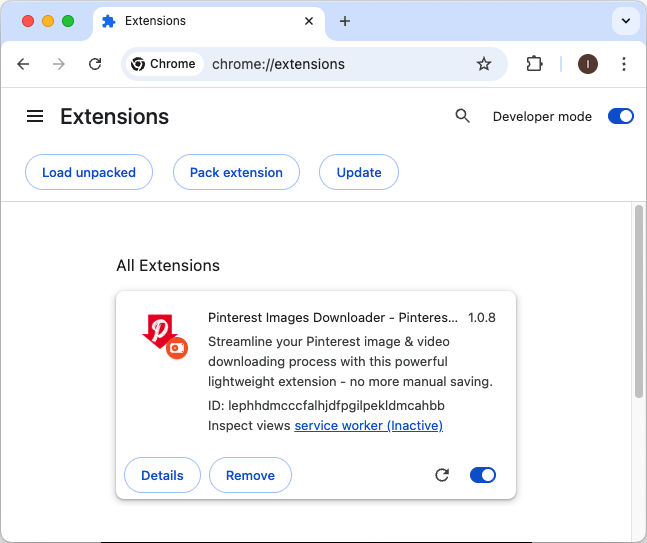The image size is (647, 543).
Task: Open a new tab with the plus button
Action: tap(345, 21)
